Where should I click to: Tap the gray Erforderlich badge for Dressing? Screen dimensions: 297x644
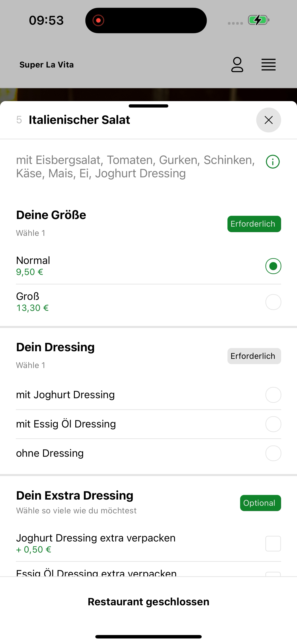(254, 356)
